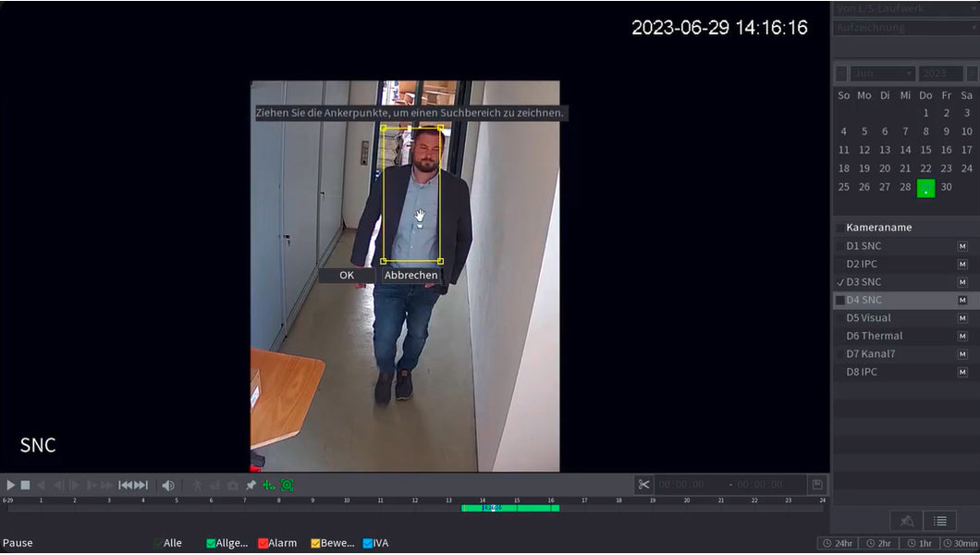Switch the timeline scale to 30min
Image resolution: width=980 pixels, height=555 pixels.
pos(960,543)
